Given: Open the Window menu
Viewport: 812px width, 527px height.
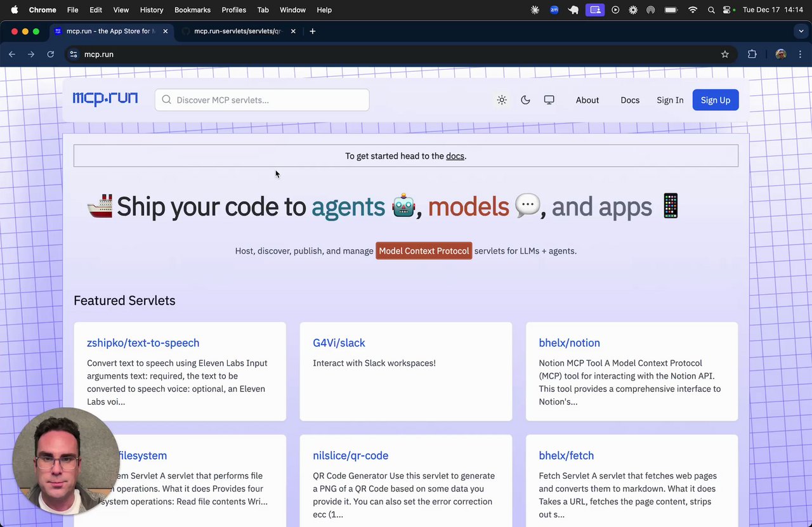Looking at the screenshot, I should pyautogui.click(x=292, y=10).
